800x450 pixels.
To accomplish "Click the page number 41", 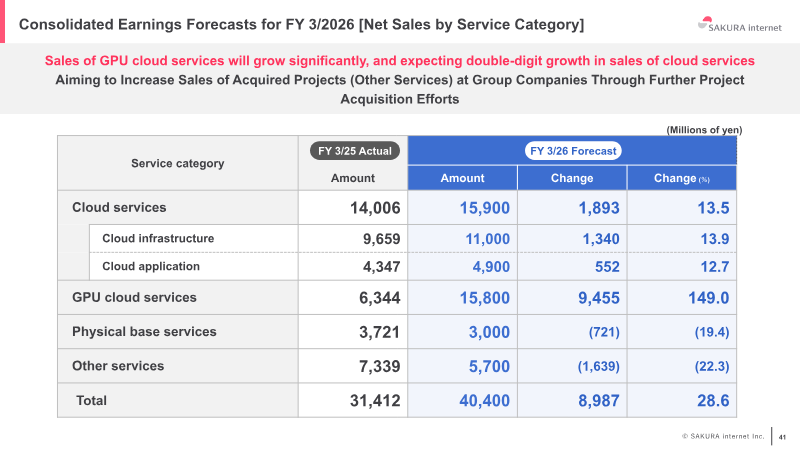I will point(782,437).
